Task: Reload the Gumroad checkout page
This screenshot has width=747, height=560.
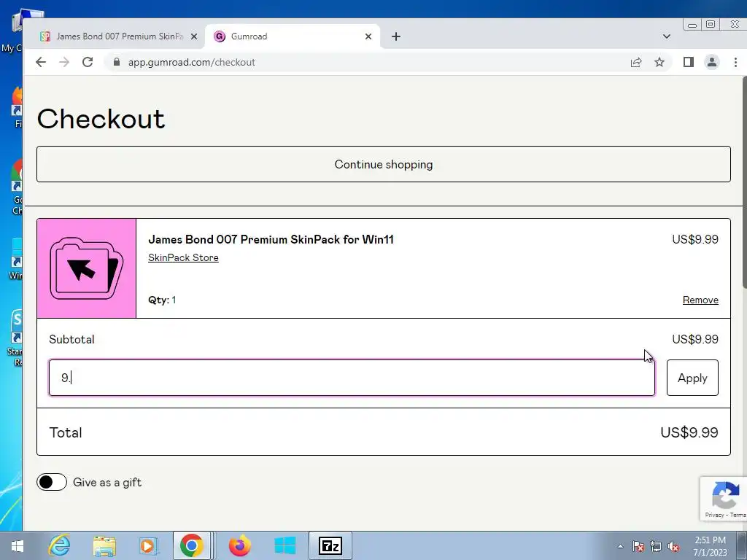Action: 88,62
